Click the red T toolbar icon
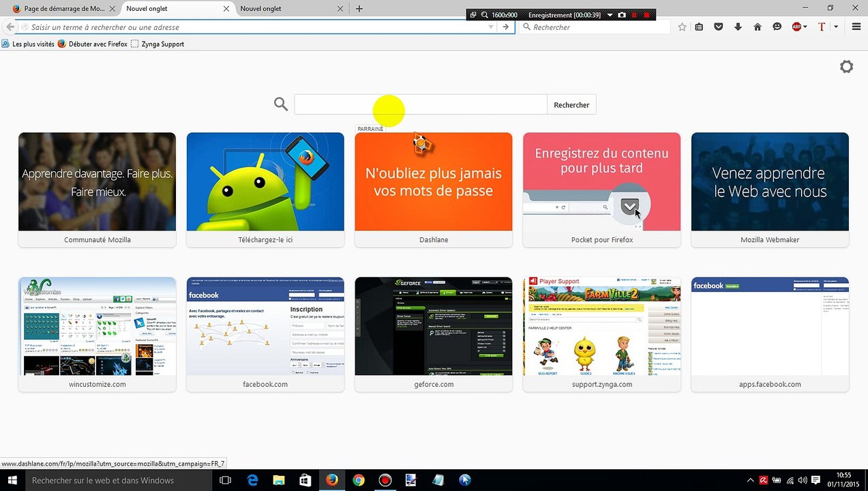Image resolution: width=868 pixels, height=491 pixels. pyautogui.click(x=821, y=27)
